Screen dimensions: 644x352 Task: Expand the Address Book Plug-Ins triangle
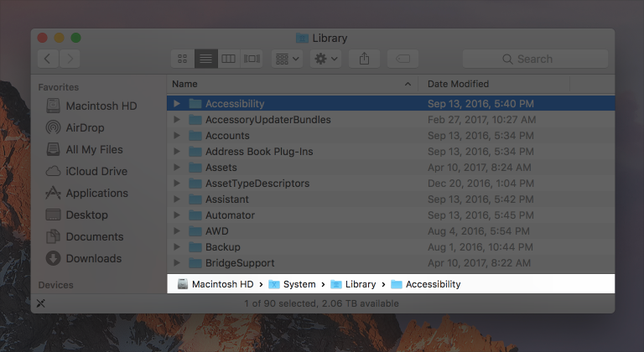click(x=177, y=152)
